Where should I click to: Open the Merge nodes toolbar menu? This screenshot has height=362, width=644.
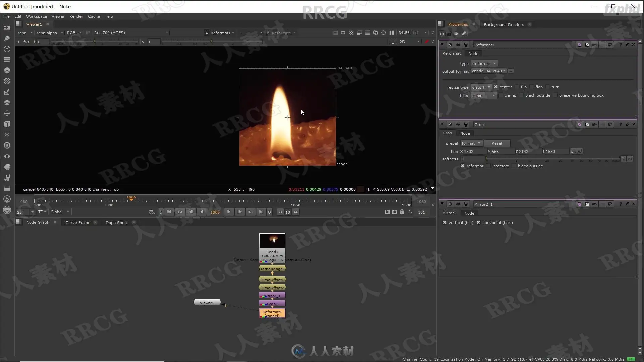[x=7, y=103]
